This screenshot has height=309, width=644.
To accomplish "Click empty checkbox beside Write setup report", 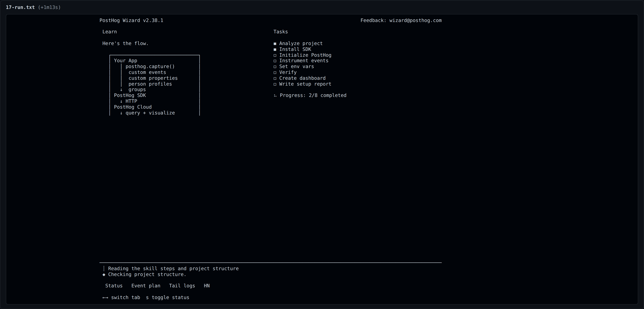I will [x=275, y=84].
